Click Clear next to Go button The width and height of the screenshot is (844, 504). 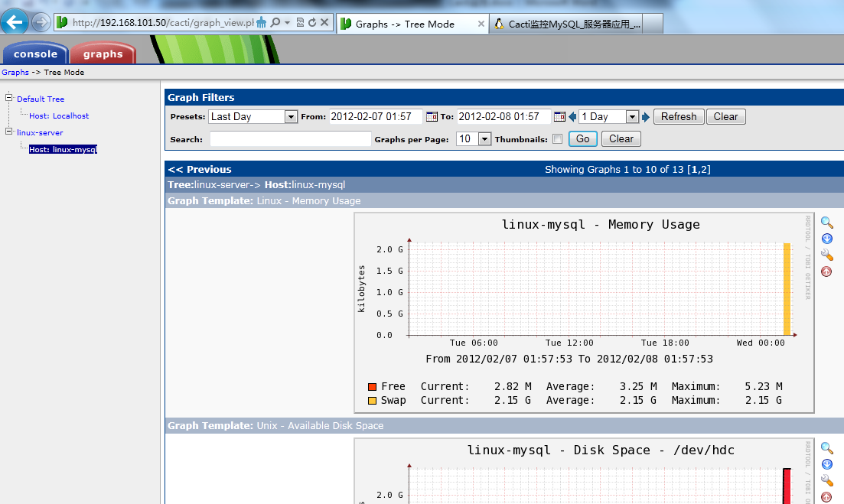point(621,138)
